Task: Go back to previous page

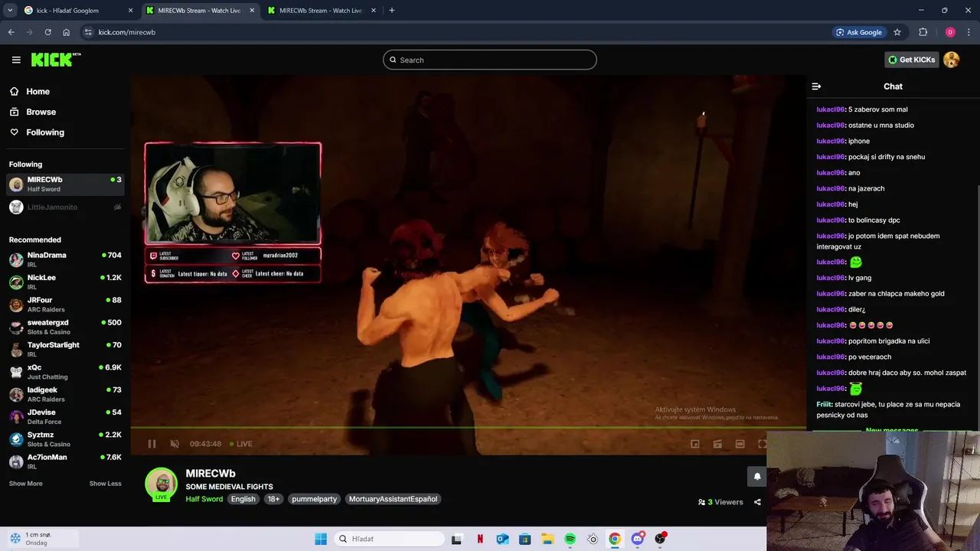Action: point(11,32)
